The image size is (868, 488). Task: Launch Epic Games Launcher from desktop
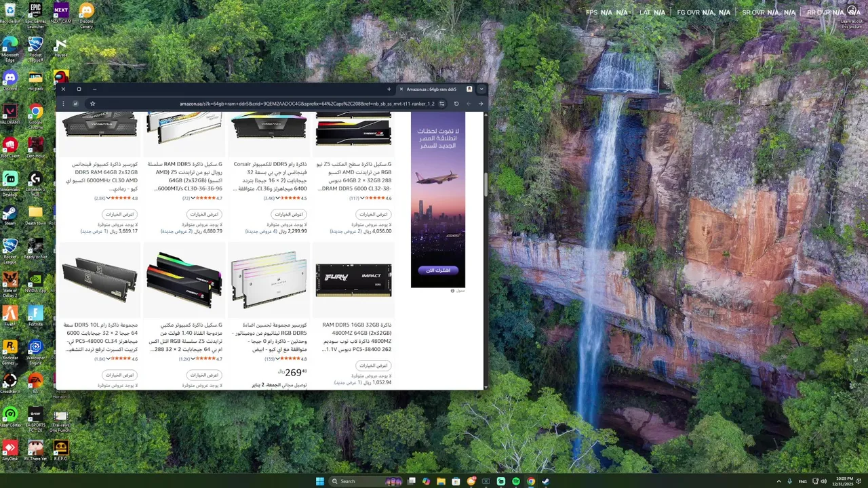coord(35,15)
